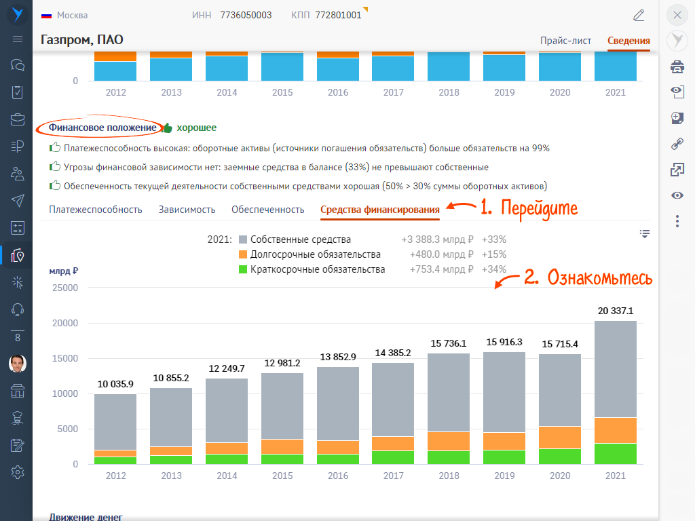This screenshot has width=695, height=521.
Task: Open the calendar icon showing 8
Action: tap(17, 336)
